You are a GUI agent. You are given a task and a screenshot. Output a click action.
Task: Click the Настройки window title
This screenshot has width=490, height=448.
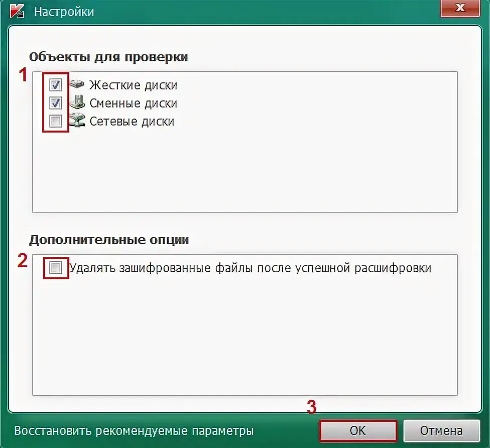pyautogui.click(x=64, y=12)
